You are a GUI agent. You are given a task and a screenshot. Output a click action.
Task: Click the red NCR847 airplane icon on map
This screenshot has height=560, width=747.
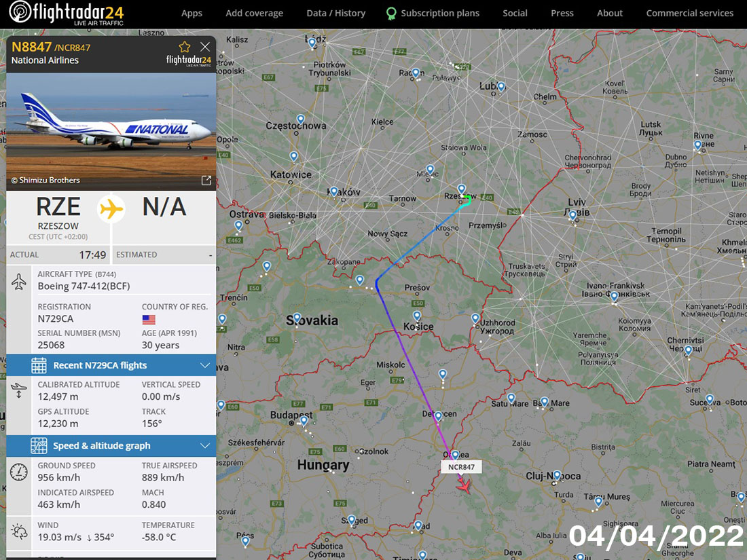tap(463, 486)
